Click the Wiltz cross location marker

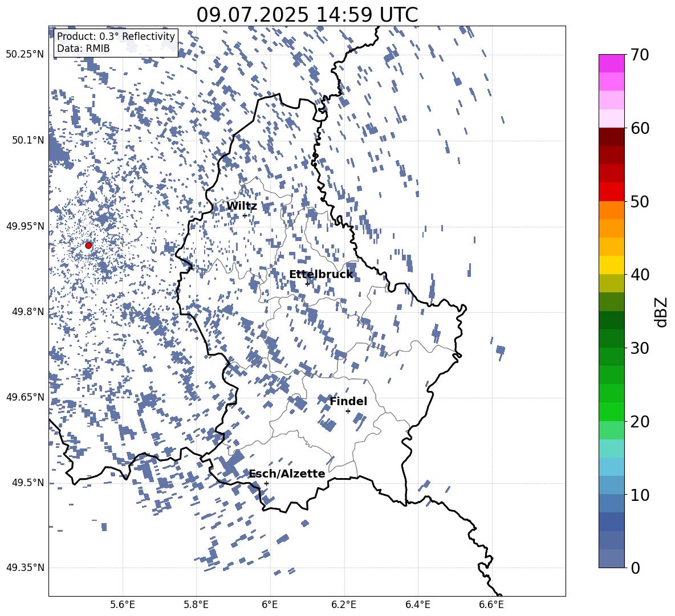tap(245, 215)
